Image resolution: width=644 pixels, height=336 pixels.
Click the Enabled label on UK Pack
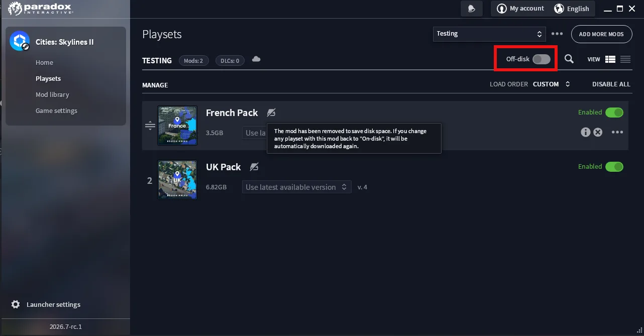point(590,167)
